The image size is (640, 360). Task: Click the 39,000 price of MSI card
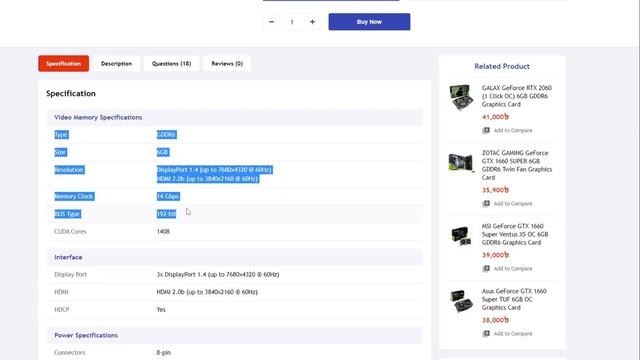[495, 255]
